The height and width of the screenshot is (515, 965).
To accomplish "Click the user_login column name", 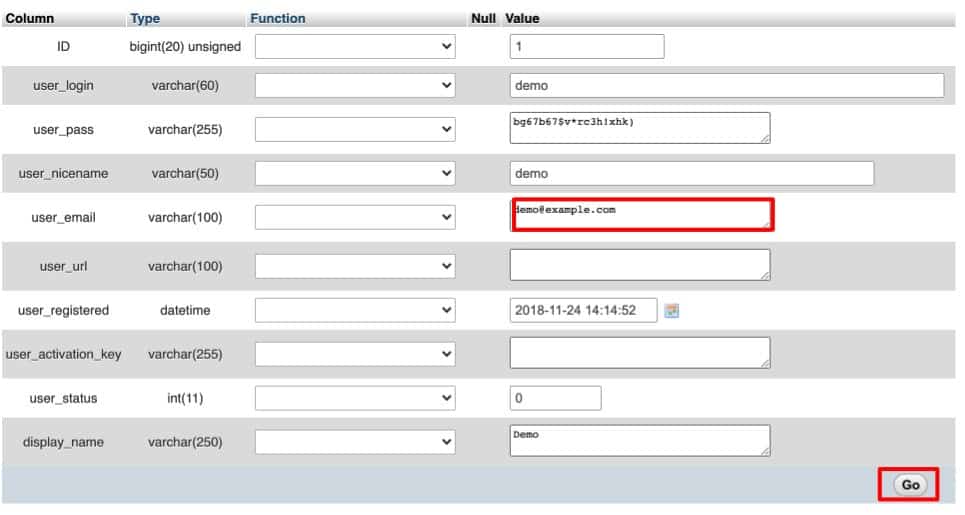I will pos(63,86).
